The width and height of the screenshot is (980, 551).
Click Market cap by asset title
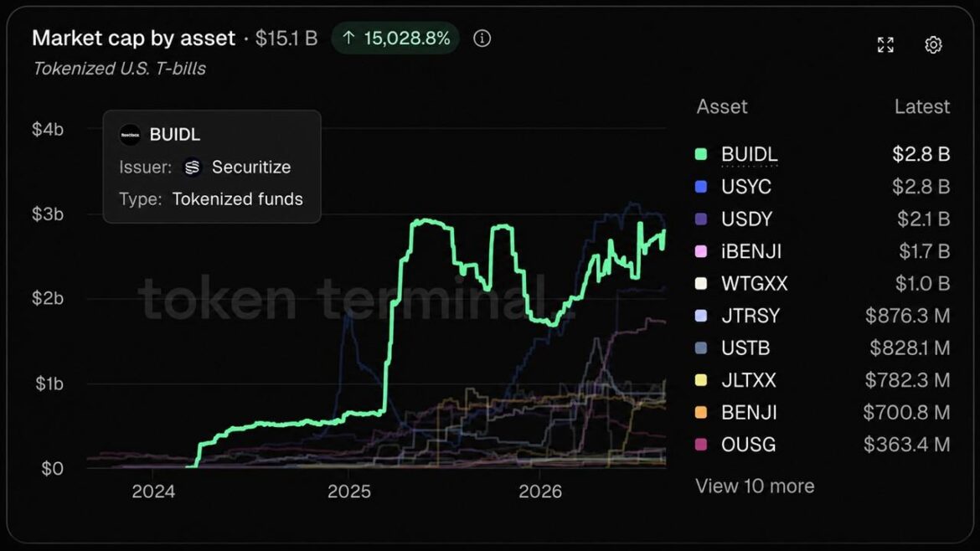pos(134,39)
